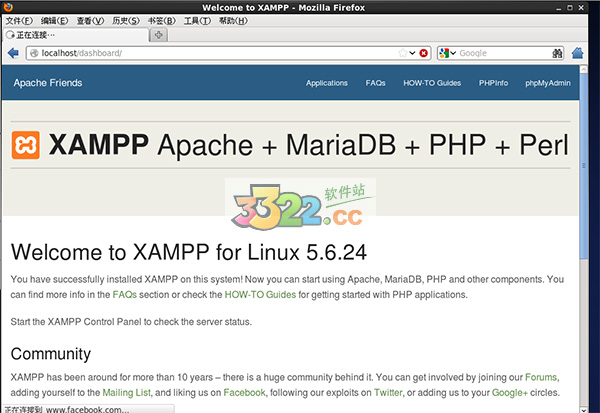This screenshot has height=413, width=600.
Task: Close the Firefox window
Action: (581, 8)
